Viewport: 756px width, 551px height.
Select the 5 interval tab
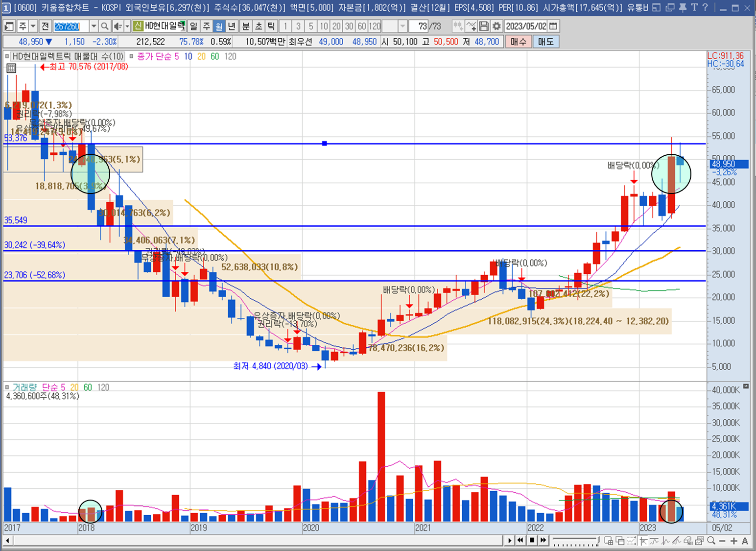pos(311,26)
